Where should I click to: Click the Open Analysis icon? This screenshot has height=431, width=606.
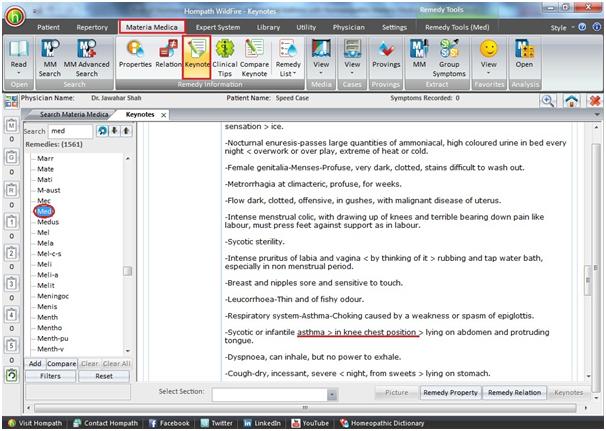pyautogui.click(x=524, y=54)
